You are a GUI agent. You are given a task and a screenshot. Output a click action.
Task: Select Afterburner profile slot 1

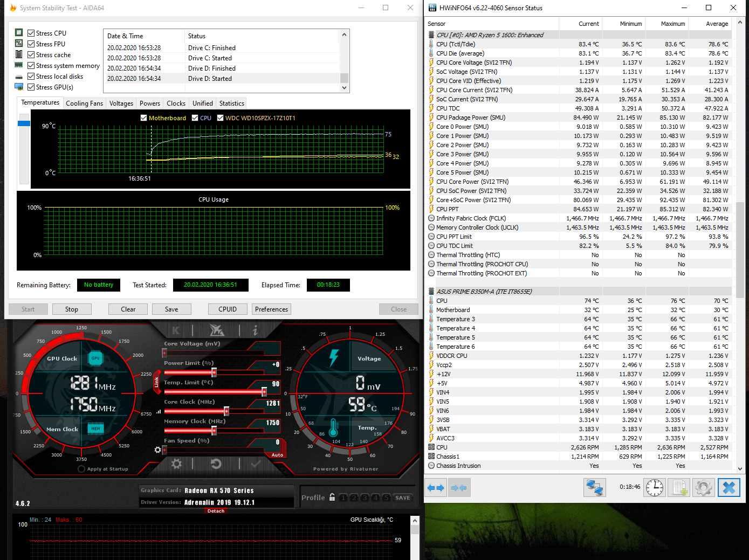point(343,497)
